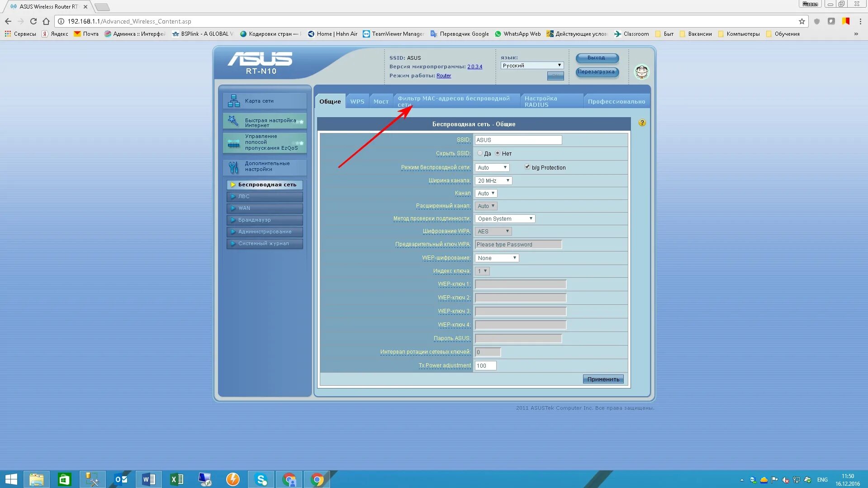Image resolution: width=868 pixels, height=488 pixels.
Task: Select Да for hiding SSID
Action: (480, 153)
